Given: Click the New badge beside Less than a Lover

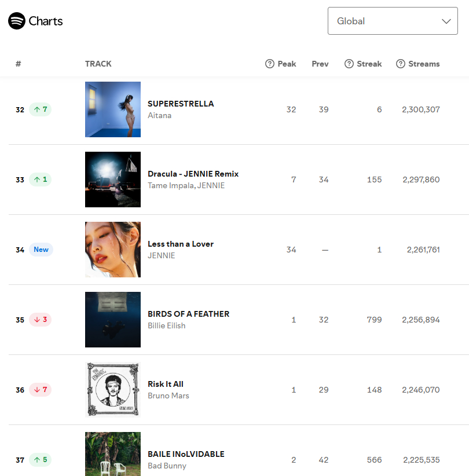Looking at the screenshot, I should point(41,249).
